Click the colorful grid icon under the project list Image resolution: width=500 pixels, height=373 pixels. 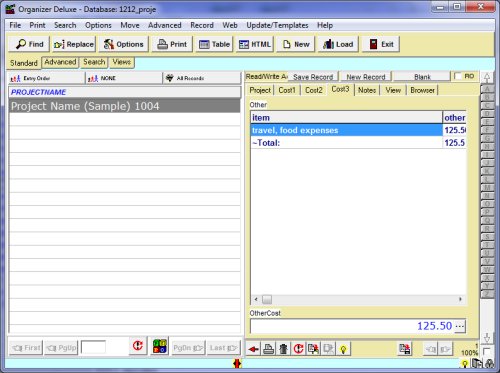(159, 346)
